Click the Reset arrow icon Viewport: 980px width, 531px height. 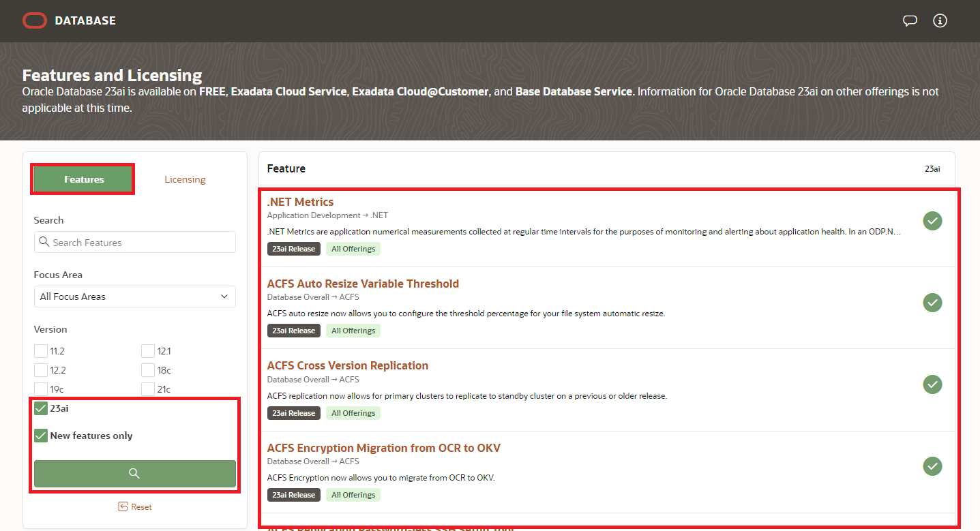point(123,506)
